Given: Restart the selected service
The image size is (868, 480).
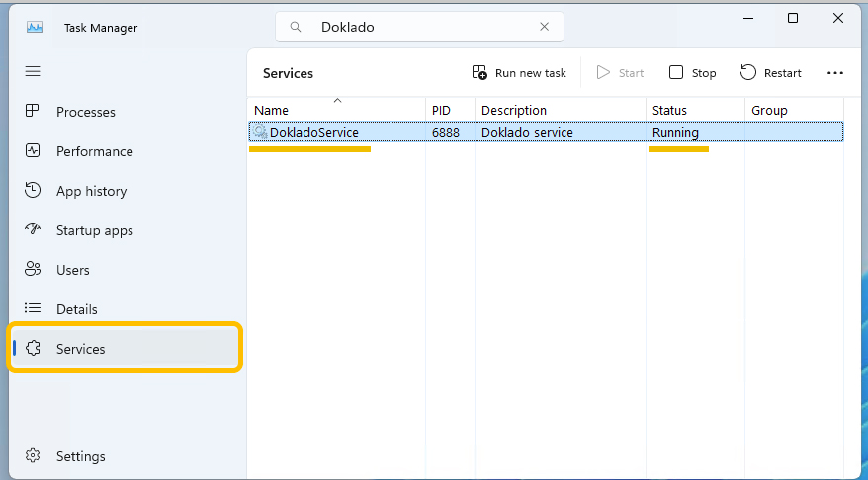Looking at the screenshot, I should click(770, 72).
